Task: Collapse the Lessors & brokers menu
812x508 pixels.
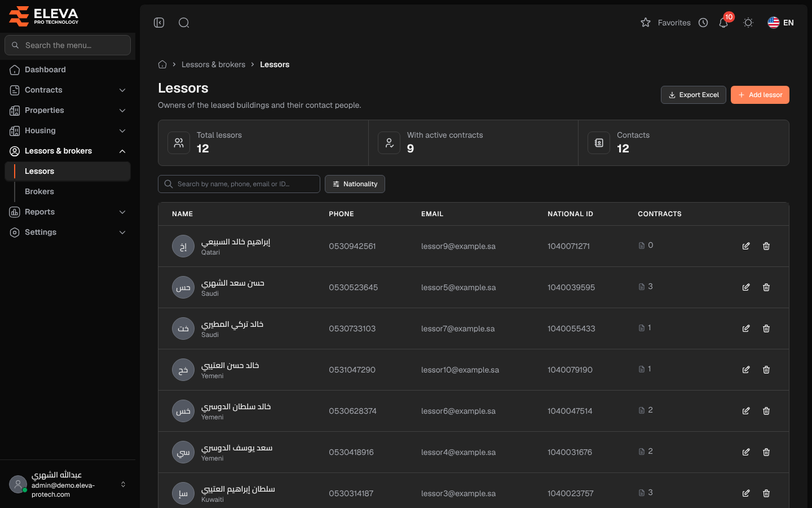Action: point(68,151)
